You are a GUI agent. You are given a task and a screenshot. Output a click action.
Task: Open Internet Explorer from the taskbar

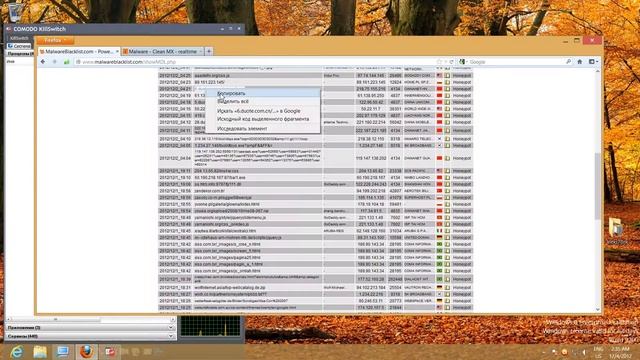17,351
